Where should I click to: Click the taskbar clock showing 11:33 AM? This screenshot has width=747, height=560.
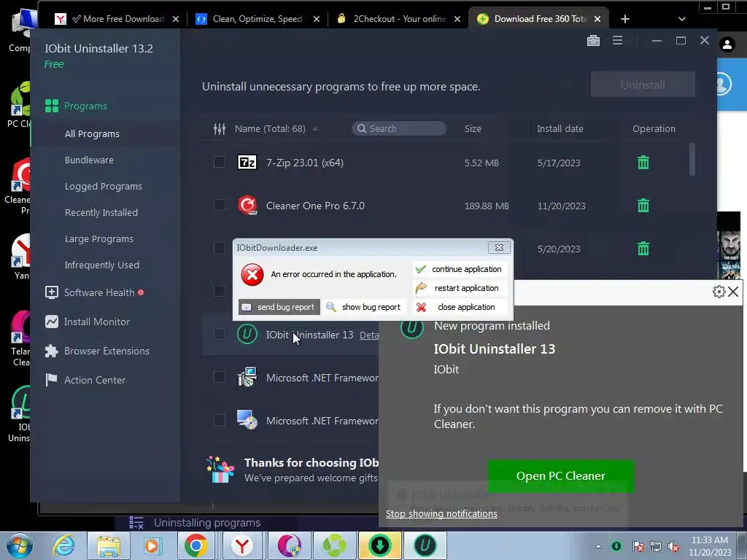pos(709,546)
